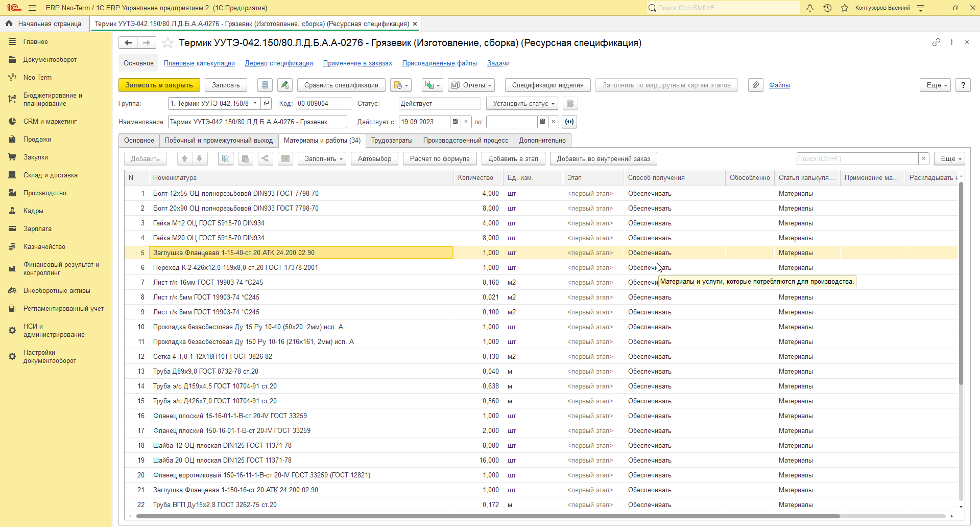Open main menu hamburger icon
Screen dimensions: 980x527
click(x=32, y=8)
